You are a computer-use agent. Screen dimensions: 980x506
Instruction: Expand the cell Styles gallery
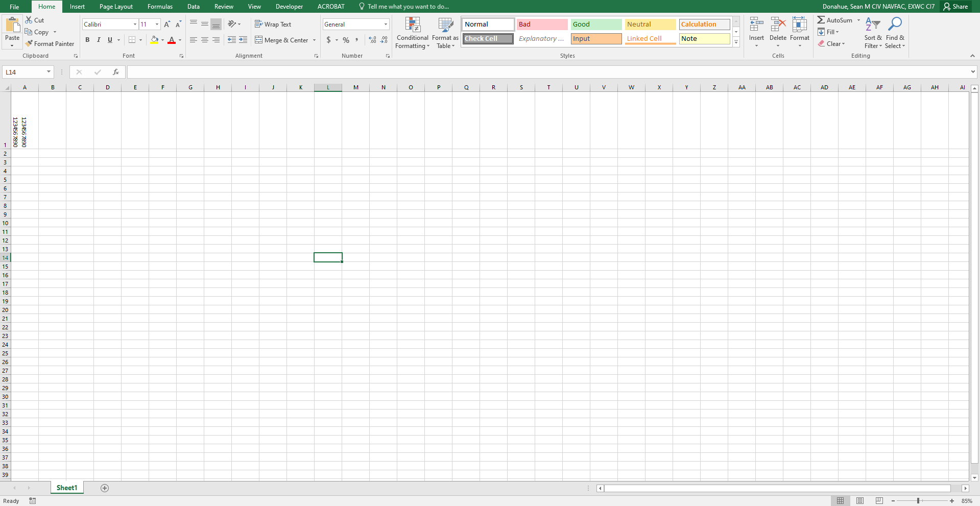(736, 42)
